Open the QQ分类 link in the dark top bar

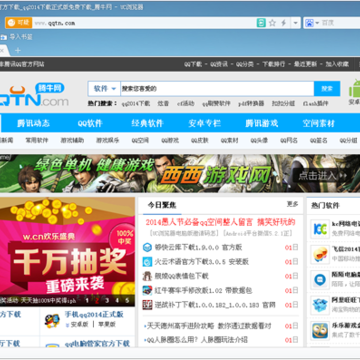[245, 64]
